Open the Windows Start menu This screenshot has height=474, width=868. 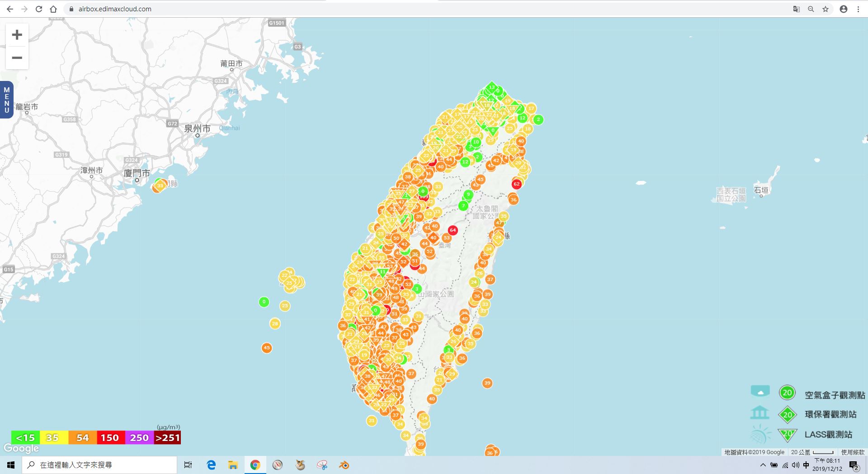click(x=11, y=465)
